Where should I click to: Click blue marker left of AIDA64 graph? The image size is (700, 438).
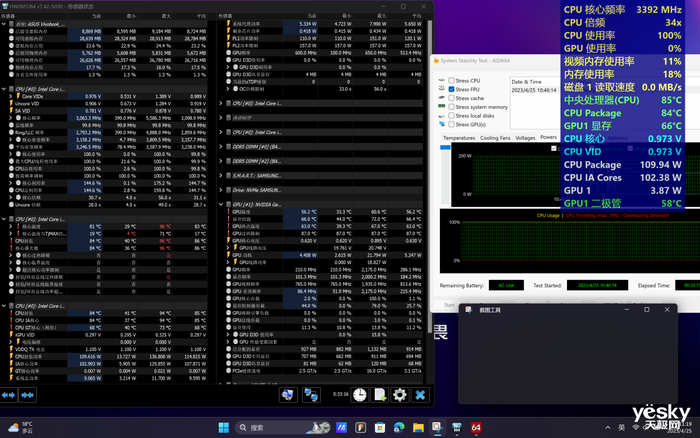point(445,147)
